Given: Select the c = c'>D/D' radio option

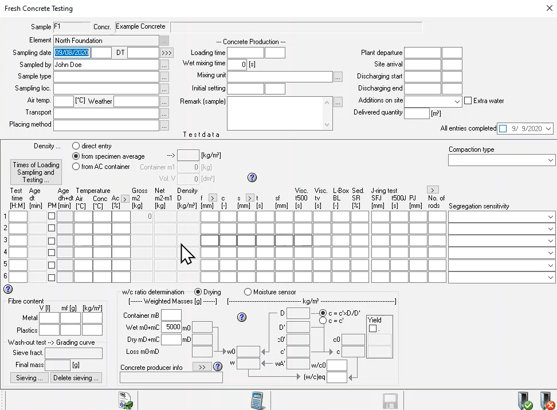Looking at the screenshot, I should pos(323,313).
